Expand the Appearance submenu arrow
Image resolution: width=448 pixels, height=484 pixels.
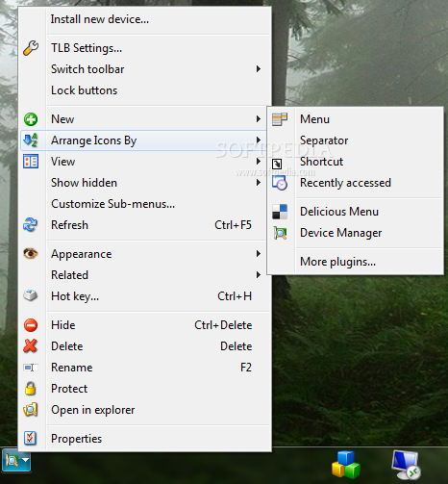click(x=259, y=254)
